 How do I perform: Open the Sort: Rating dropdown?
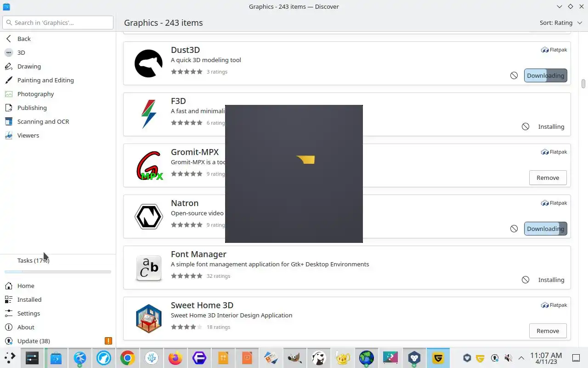coord(561,23)
